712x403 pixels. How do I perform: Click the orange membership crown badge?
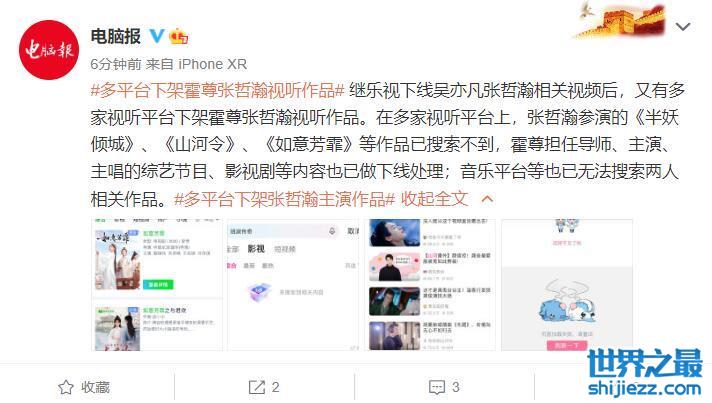(x=178, y=36)
